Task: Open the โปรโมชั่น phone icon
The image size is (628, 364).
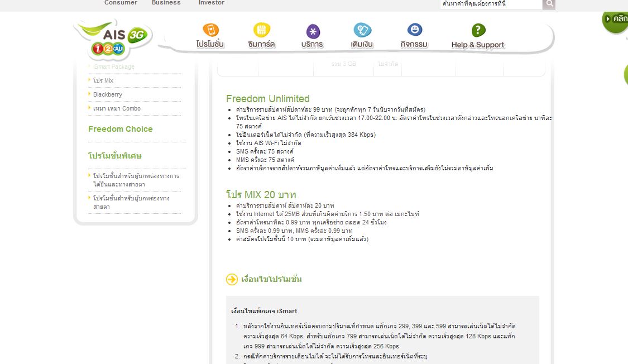Action: coord(210,30)
